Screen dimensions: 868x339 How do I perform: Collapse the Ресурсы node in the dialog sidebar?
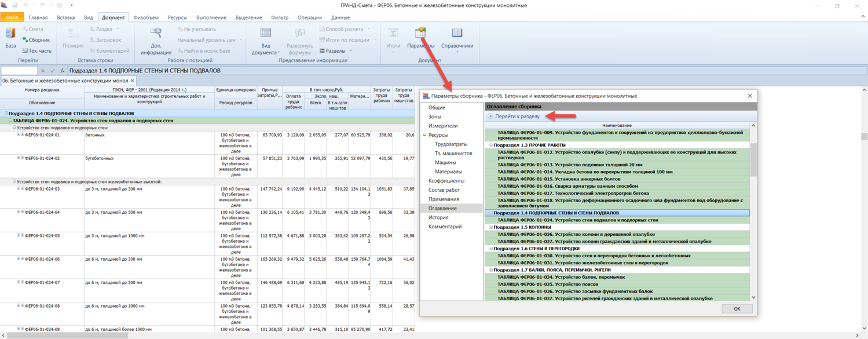click(424, 135)
